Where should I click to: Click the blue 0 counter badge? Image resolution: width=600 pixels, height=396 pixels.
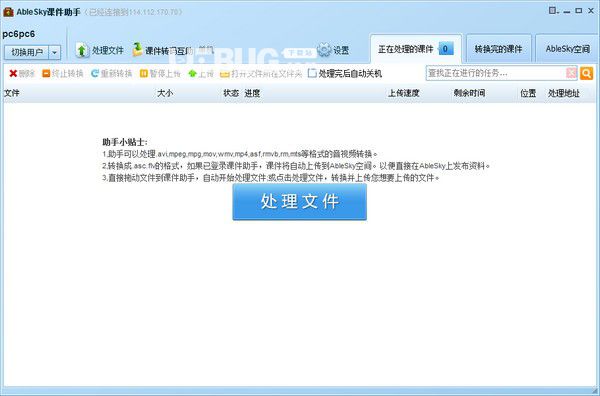coord(445,49)
